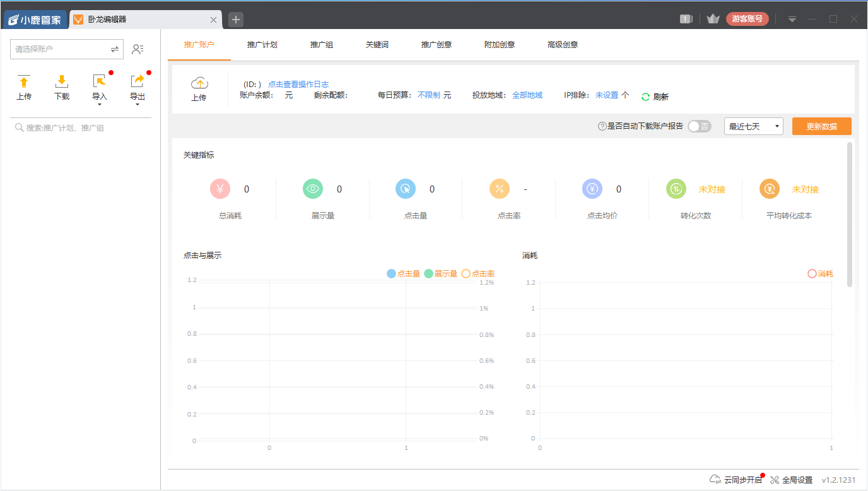868x491 pixels.
Task: Switch to 附加创意 tab
Action: pos(500,45)
